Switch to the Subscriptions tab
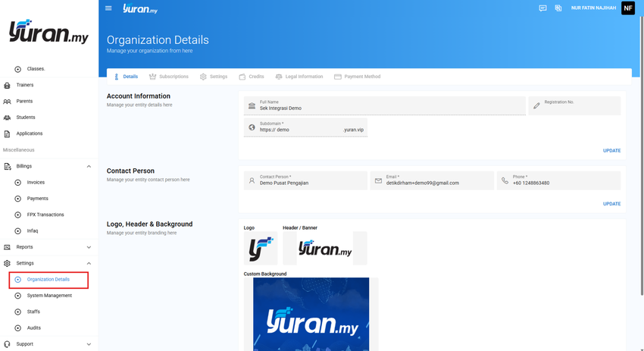Screen dimensions: 644x351 (169, 77)
